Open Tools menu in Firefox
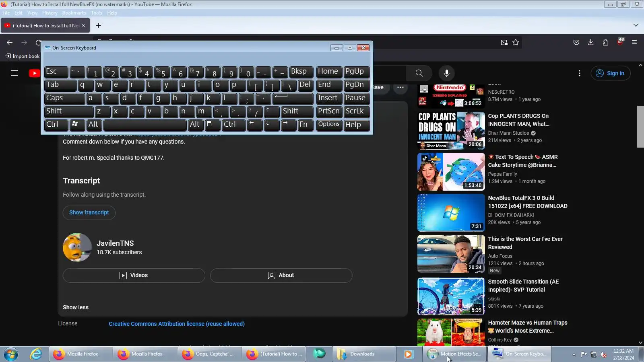644x362 pixels. coord(97,13)
